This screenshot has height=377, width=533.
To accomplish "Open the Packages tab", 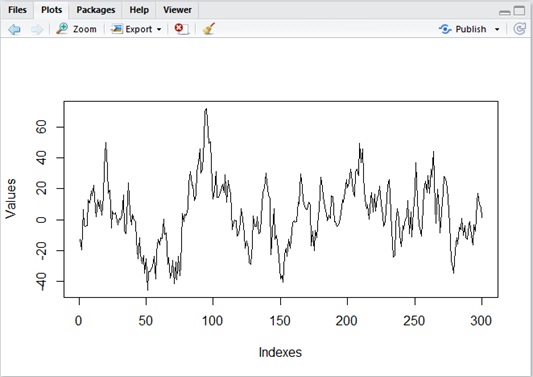I will [96, 10].
